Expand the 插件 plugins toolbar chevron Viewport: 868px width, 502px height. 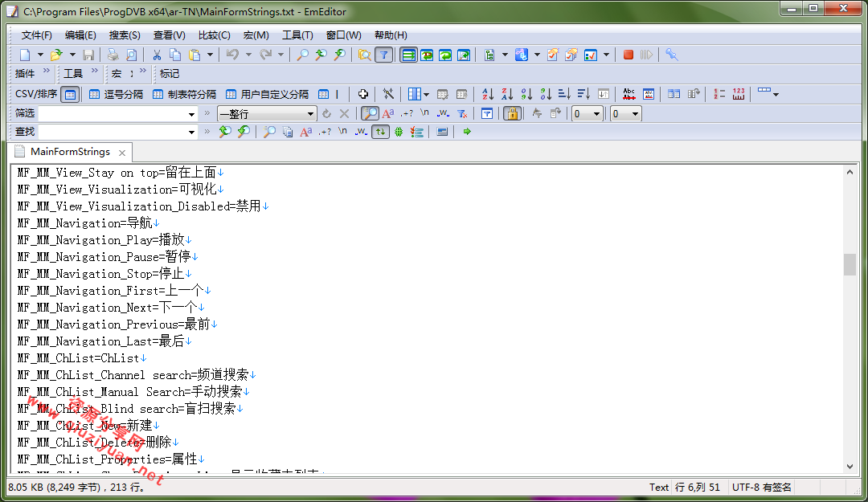47,71
